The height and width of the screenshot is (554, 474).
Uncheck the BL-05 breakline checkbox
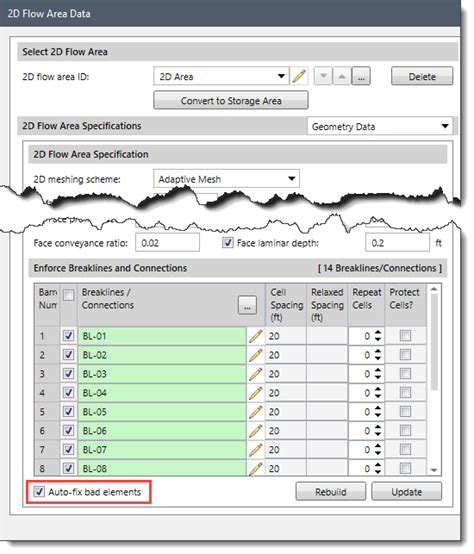(x=68, y=412)
